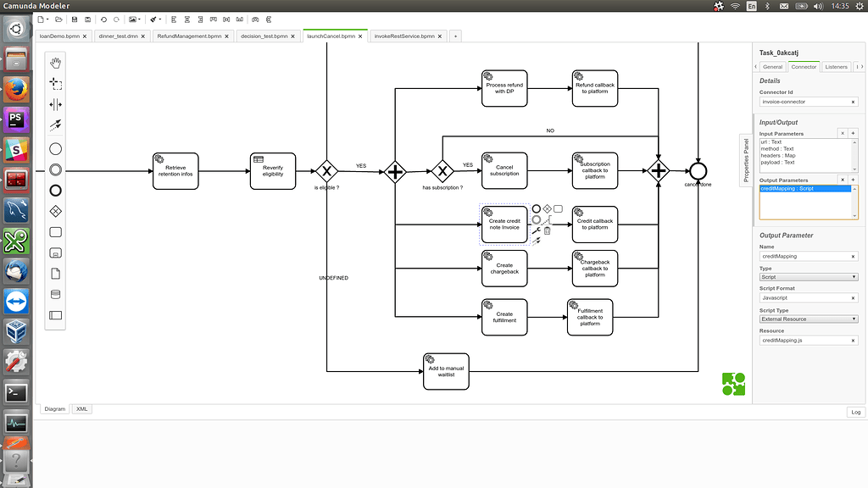Open the export image dropdown arrow in toolbar
Image resolution: width=868 pixels, height=488 pixels.
(140, 19)
